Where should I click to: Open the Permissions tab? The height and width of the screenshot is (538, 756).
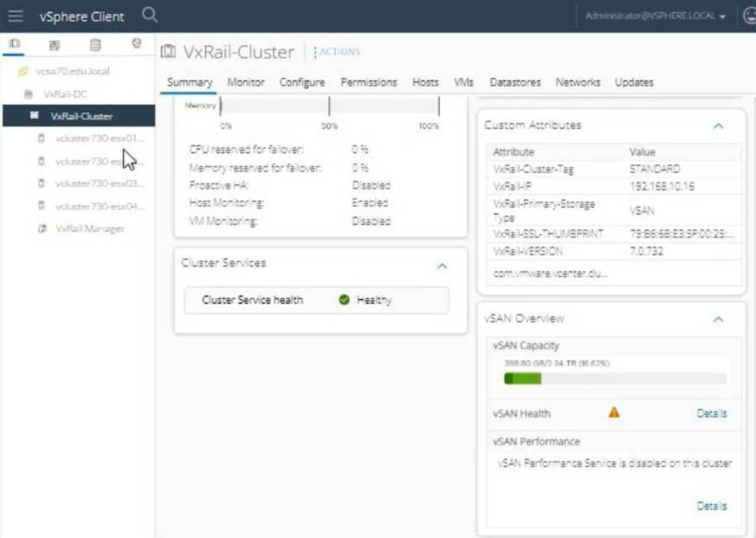(x=369, y=82)
